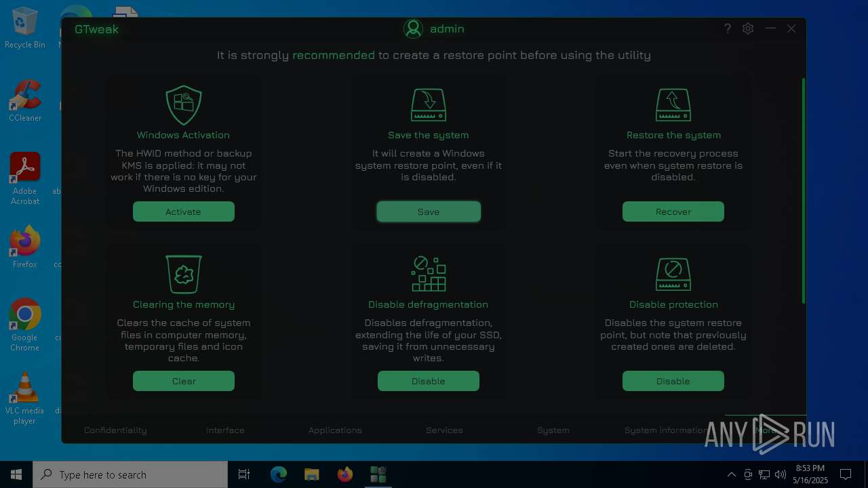Image resolution: width=868 pixels, height=488 pixels.
Task: Open Firefox desktop shortcut
Action: (x=25, y=247)
